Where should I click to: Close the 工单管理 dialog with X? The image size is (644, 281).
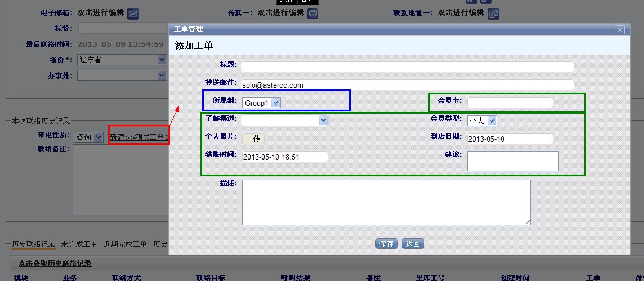point(619,30)
